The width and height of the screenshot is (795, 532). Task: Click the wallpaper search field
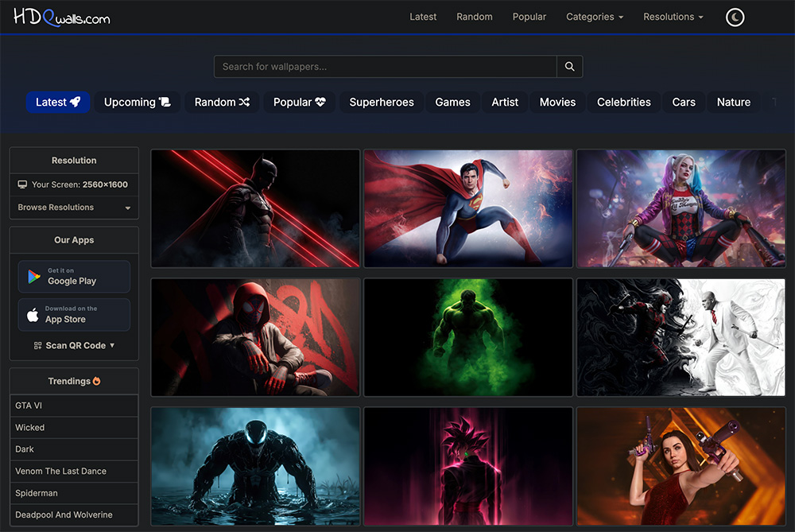click(x=385, y=67)
